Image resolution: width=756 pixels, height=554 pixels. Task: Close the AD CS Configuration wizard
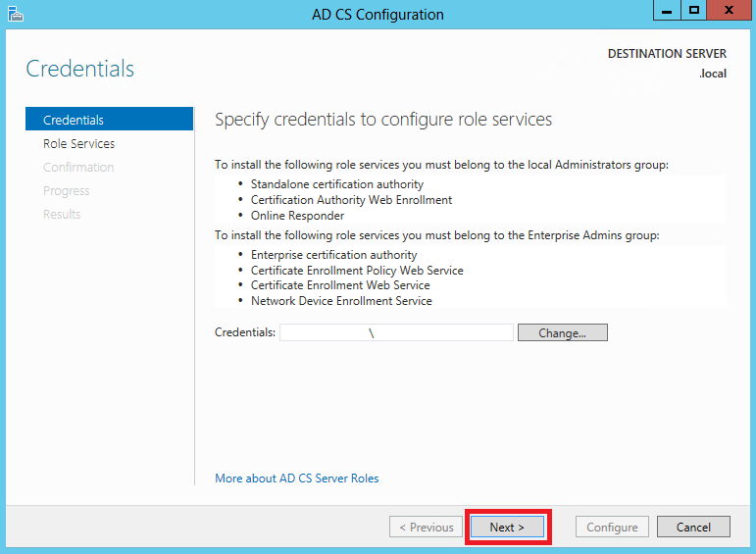pyautogui.click(x=729, y=10)
